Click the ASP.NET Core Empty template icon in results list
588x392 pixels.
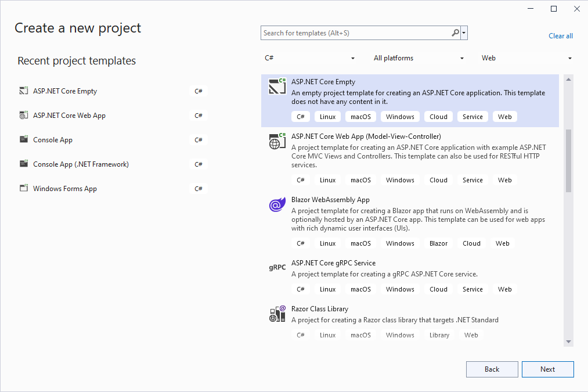pyautogui.click(x=277, y=86)
